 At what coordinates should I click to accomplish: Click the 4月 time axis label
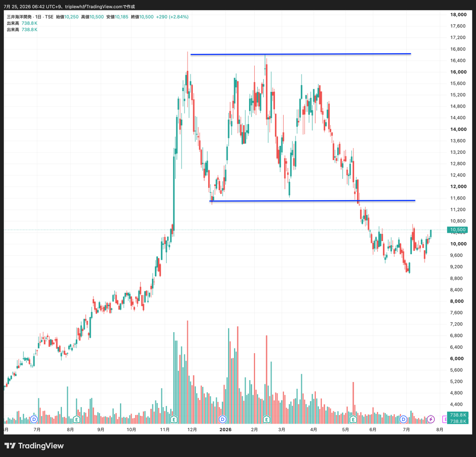(314, 430)
